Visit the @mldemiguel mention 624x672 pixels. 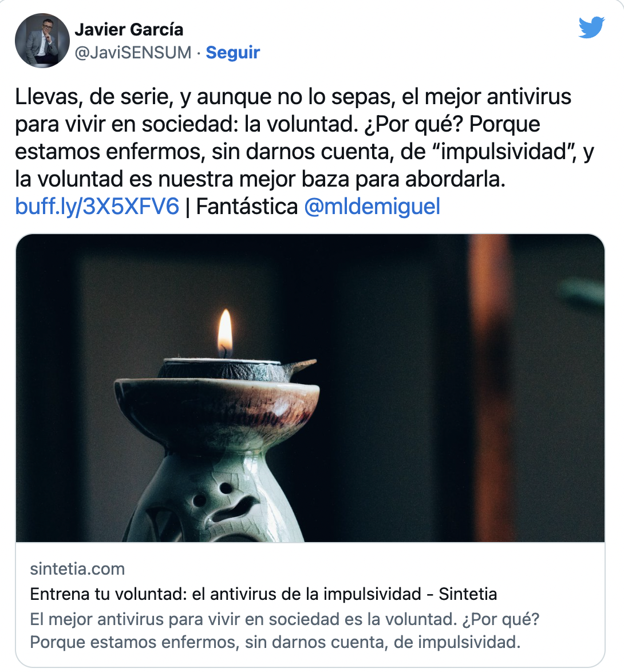(372, 206)
